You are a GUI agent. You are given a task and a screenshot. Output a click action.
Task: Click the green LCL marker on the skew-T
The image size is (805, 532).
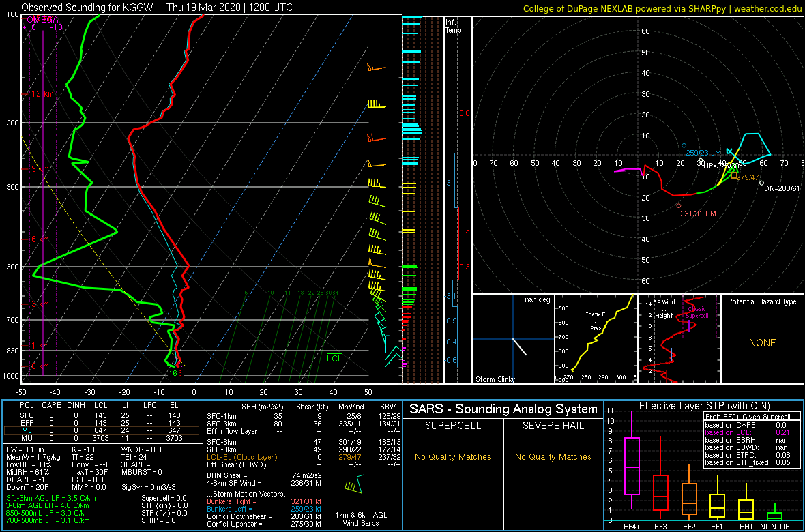(x=334, y=357)
